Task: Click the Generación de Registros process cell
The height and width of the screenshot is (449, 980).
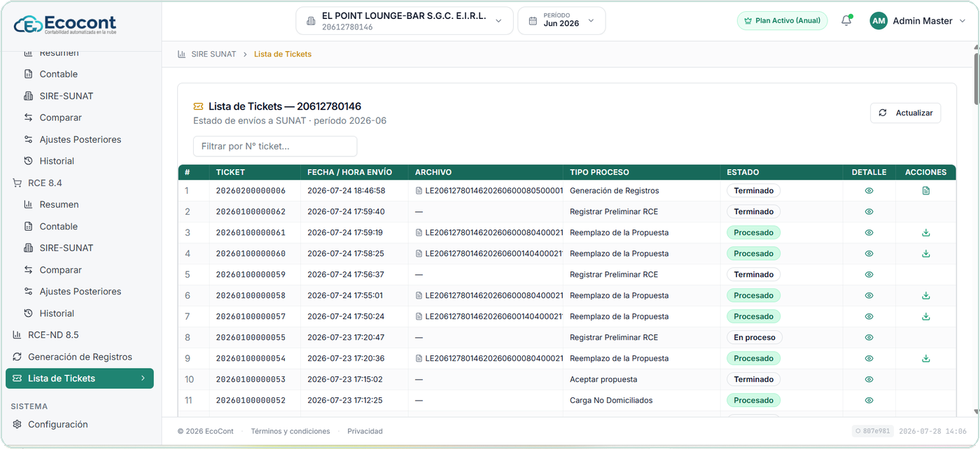Action: pos(615,190)
